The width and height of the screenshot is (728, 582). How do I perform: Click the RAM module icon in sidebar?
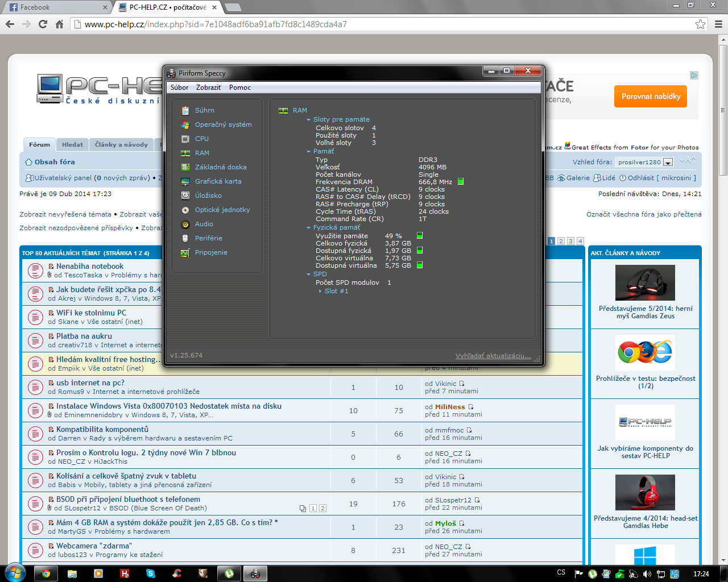click(185, 153)
